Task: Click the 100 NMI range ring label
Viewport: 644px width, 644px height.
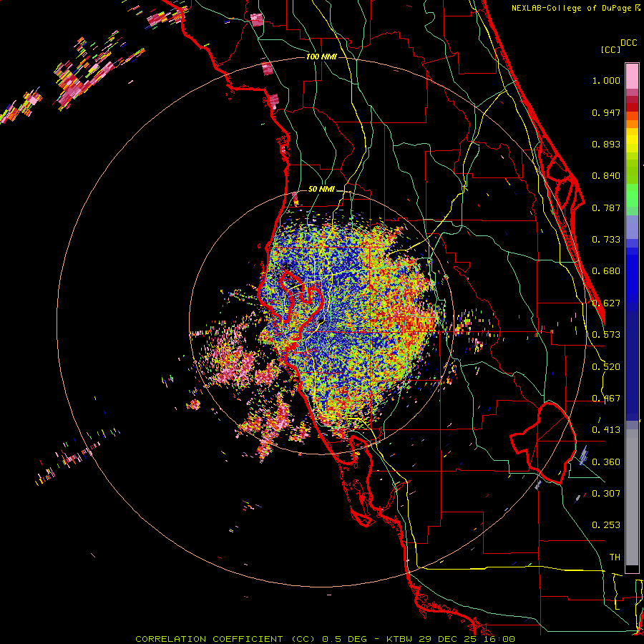Action: (321, 57)
